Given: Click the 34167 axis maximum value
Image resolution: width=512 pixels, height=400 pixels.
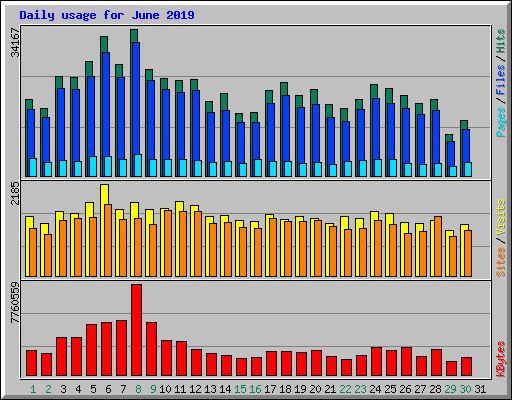Looking at the screenshot, I should [15, 42].
